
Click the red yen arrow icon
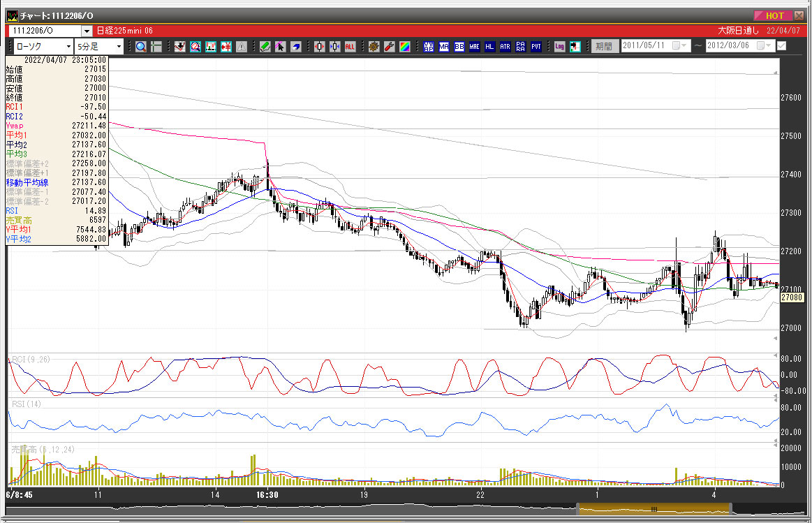click(226, 47)
